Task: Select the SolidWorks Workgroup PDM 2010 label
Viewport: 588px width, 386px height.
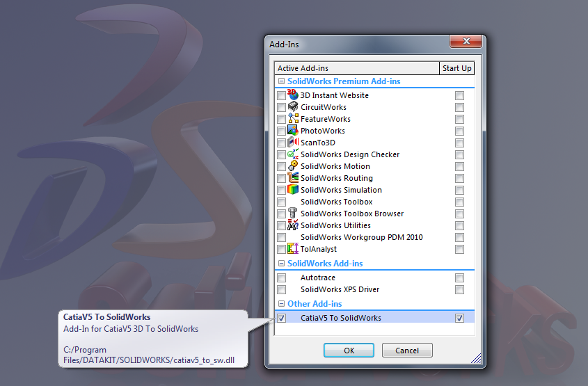Action: click(362, 237)
